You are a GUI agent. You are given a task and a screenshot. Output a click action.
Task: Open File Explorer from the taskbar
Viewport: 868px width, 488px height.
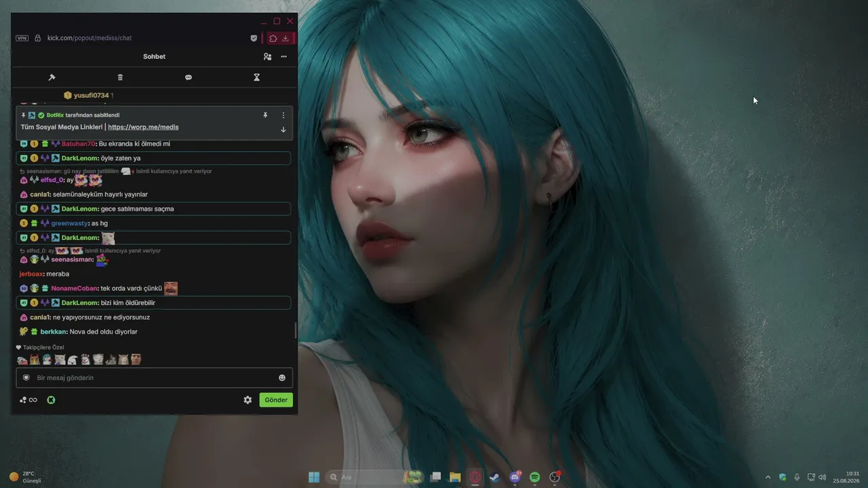455,477
